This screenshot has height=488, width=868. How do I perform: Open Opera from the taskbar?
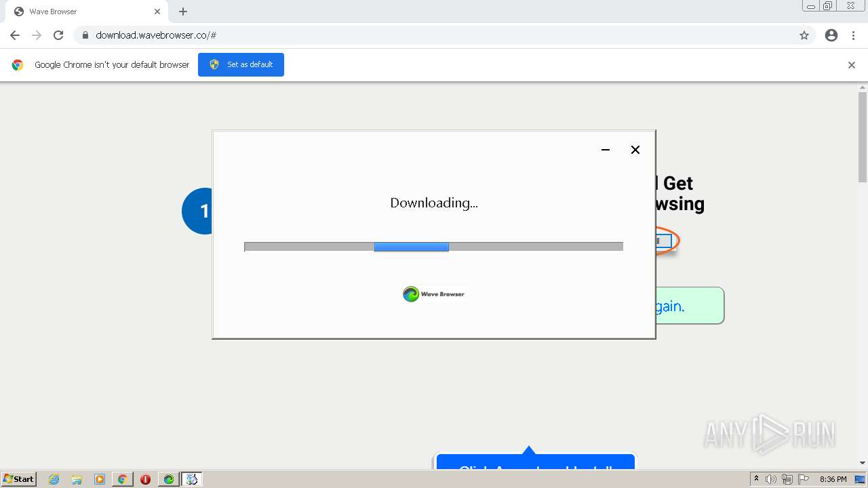point(145,479)
